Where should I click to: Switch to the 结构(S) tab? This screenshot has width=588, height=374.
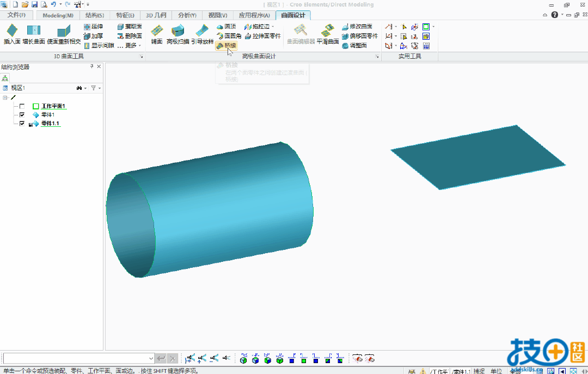click(95, 15)
